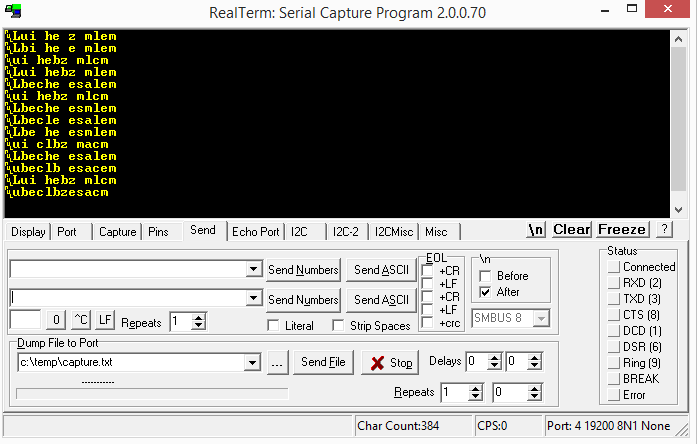Click the 0 byte button
Viewport: 697px width, 444px height.
56,320
